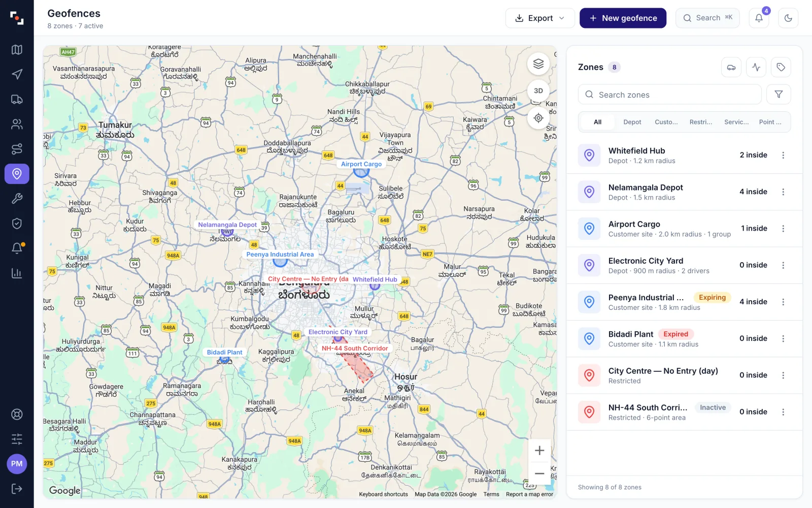Click the tag icon in Zones header
Viewport: 812px width, 508px height.
click(x=781, y=67)
